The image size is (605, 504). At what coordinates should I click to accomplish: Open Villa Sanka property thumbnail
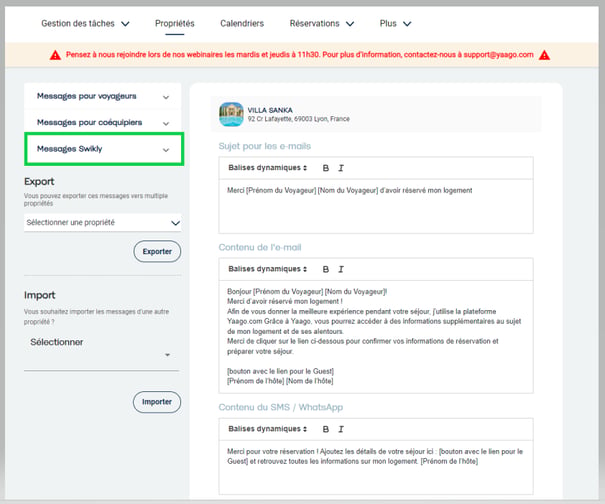coord(231,114)
